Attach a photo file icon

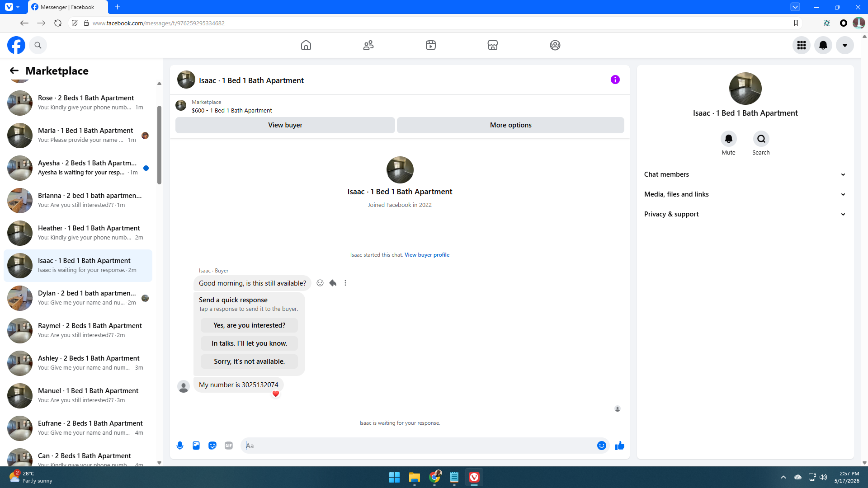click(x=196, y=446)
